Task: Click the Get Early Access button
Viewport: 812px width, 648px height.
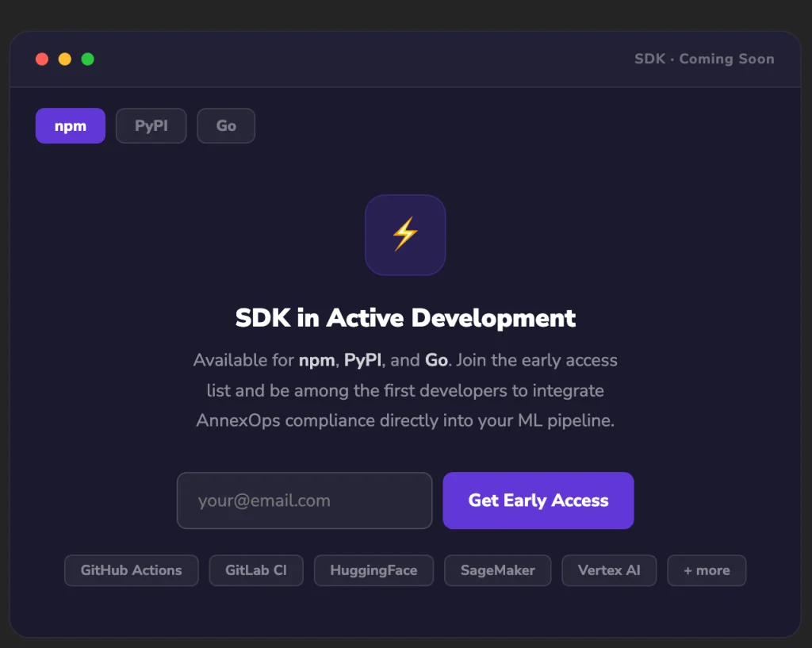Action: (538, 500)
